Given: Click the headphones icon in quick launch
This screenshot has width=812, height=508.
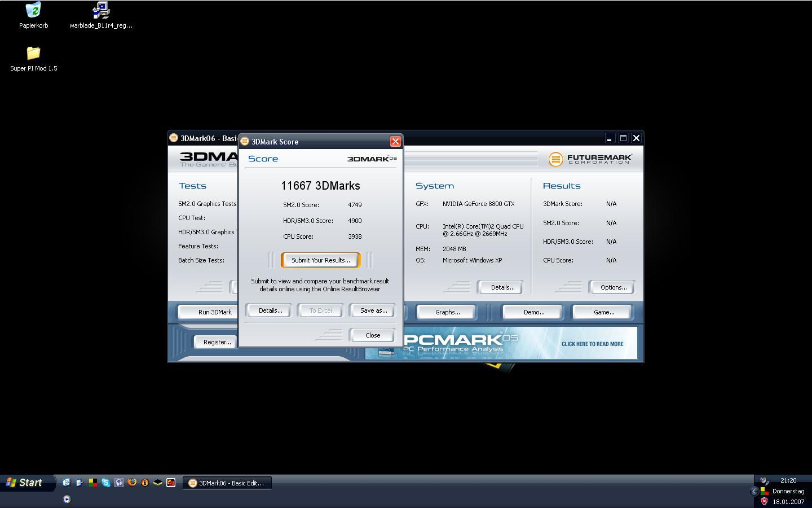Looking at the screenshot, I should (x=119, y=483).
